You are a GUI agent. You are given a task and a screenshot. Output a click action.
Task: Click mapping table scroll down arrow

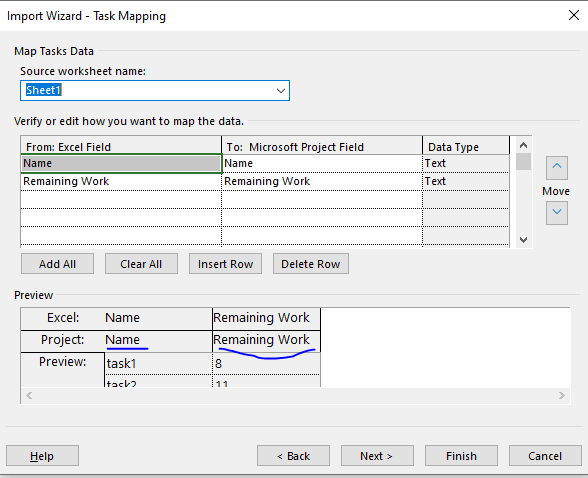524,239
